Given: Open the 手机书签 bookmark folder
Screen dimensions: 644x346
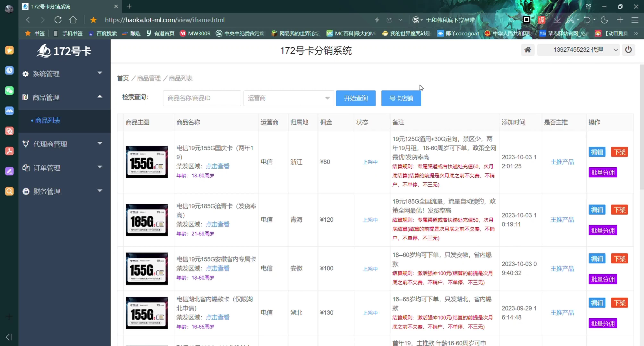Looking at the screenshot, I should coord(68,33).
